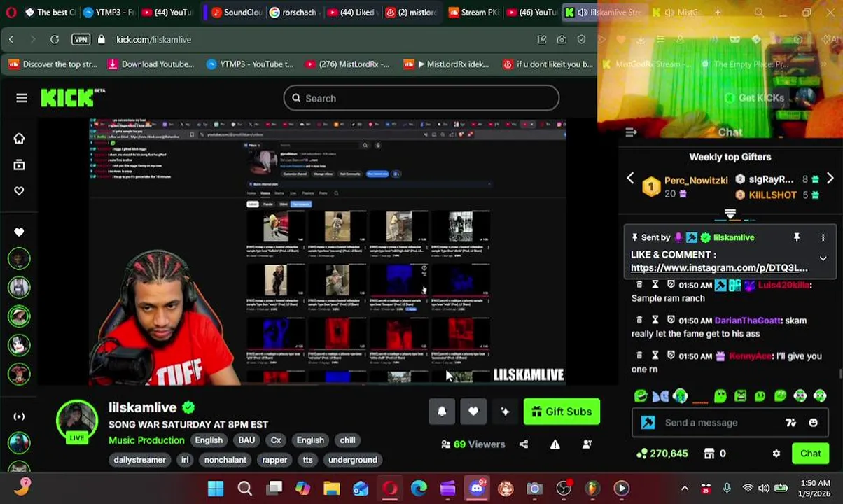This screenshot has width=843, height=504.
Task: Open Discord from the taskbar
Action: (477, 489)
